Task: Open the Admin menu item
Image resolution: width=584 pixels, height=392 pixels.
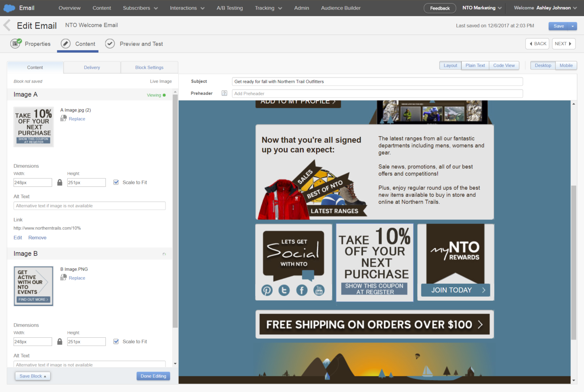Action: click(302, 8)
